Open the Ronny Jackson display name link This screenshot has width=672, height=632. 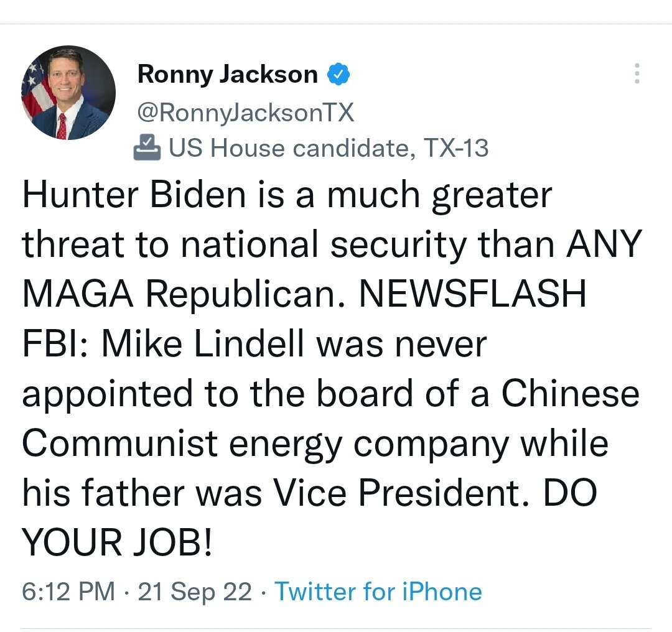click(227, 75)
